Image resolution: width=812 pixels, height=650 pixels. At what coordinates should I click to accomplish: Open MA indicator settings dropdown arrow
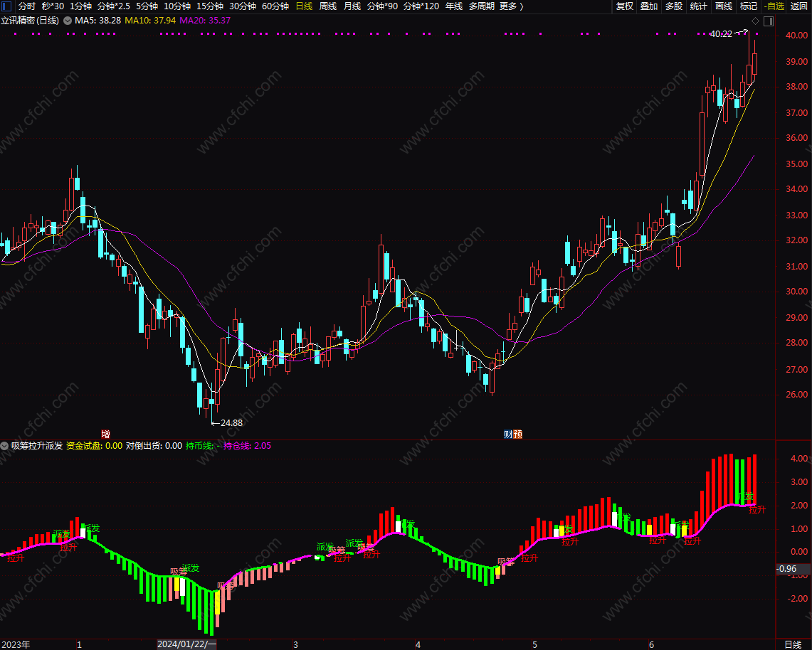click(x=68, y=21)
